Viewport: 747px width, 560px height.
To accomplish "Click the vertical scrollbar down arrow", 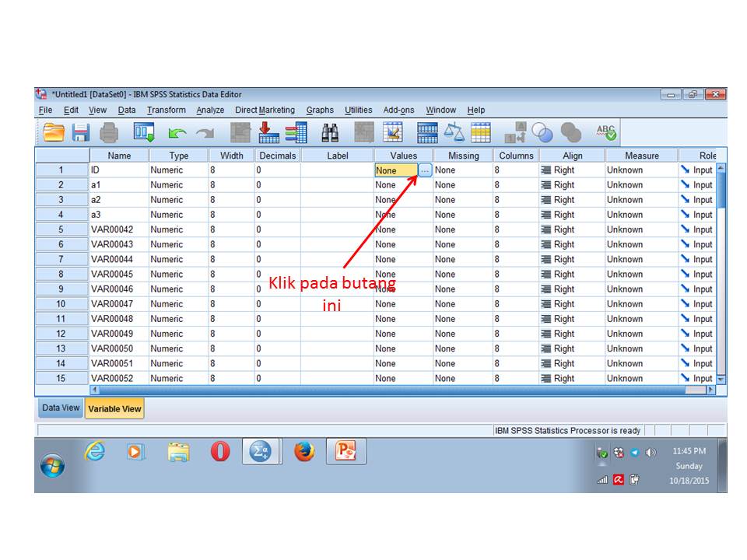I will click(721, 380).
